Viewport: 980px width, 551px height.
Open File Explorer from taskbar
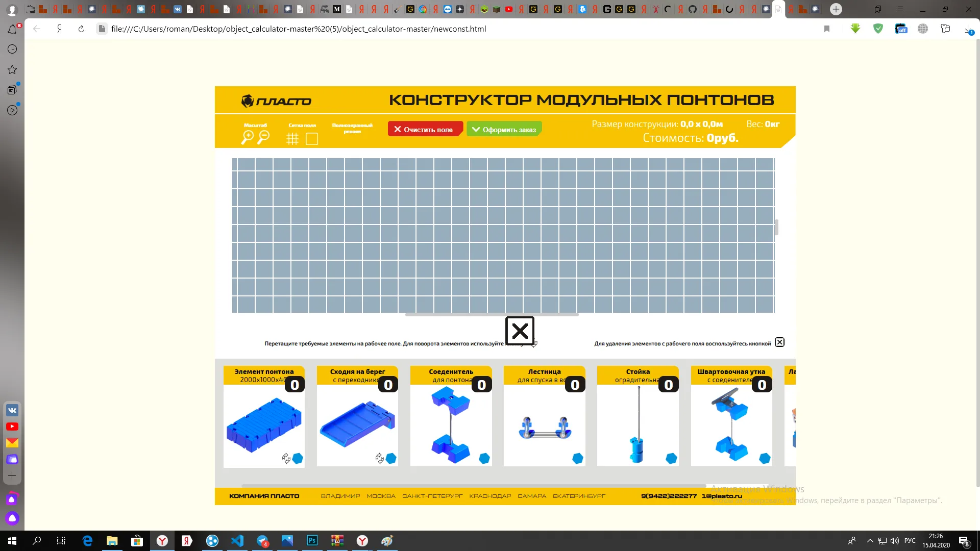click(112, 541)
